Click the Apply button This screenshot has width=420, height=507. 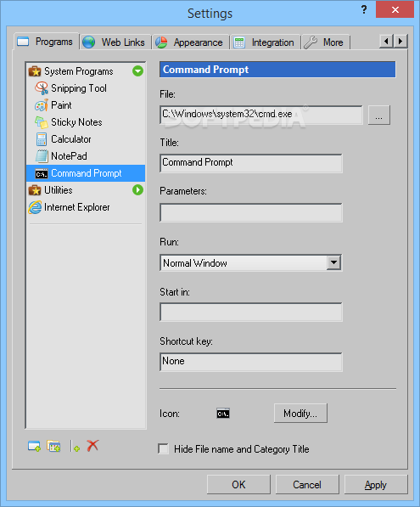376,484
